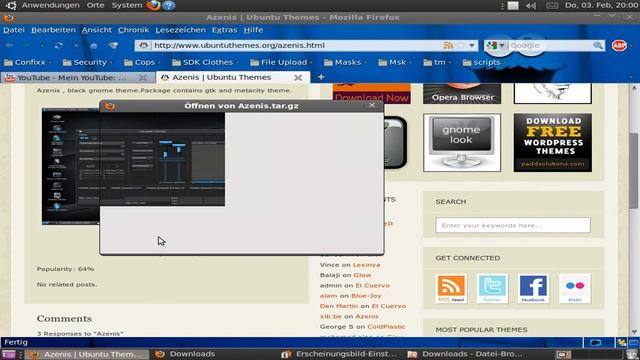Open the search engine selector dropdown
640x360 pixels.
click(x=496, y=45)
